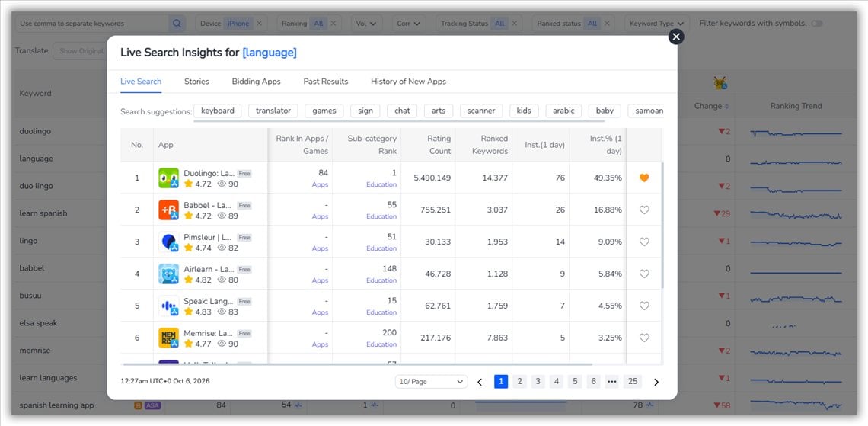This screenshot has width=868, height=426.
Task: Select the arts search suggestion
Action: coord(439,111)
